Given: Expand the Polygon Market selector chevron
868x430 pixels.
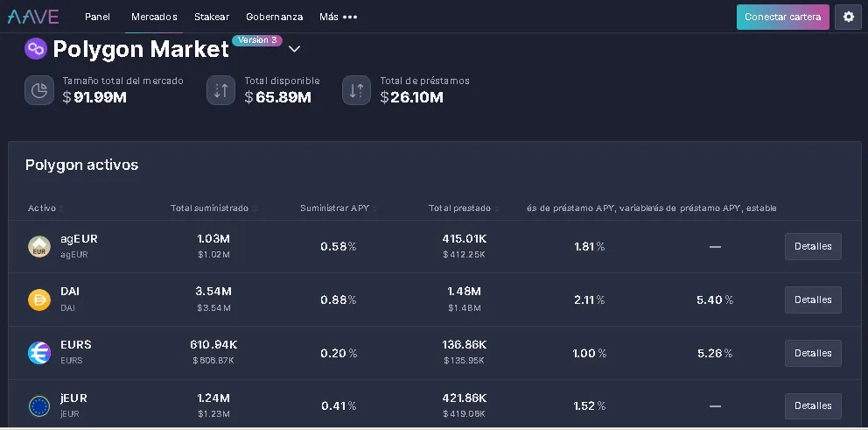Looking at the screenshot, I should point(295,49).
